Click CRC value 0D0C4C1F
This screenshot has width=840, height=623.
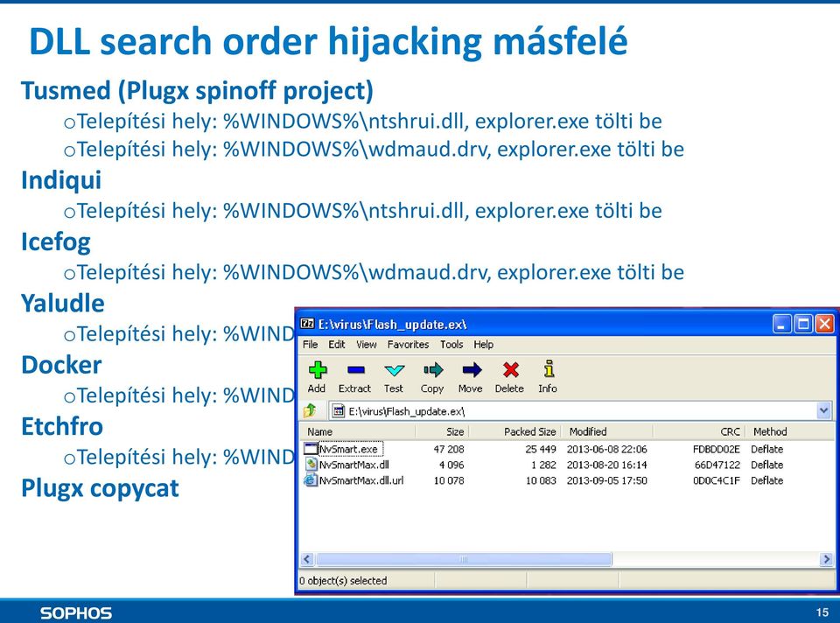(717, 480)
